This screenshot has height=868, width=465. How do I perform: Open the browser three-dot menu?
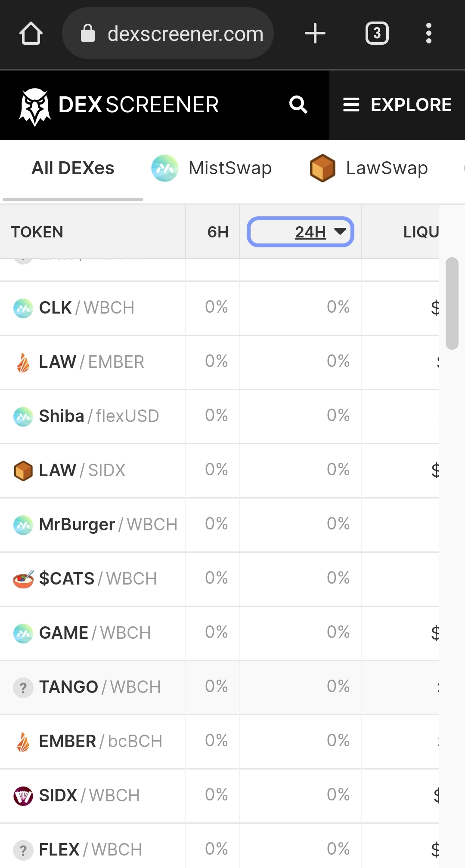[x=428, y=33]
